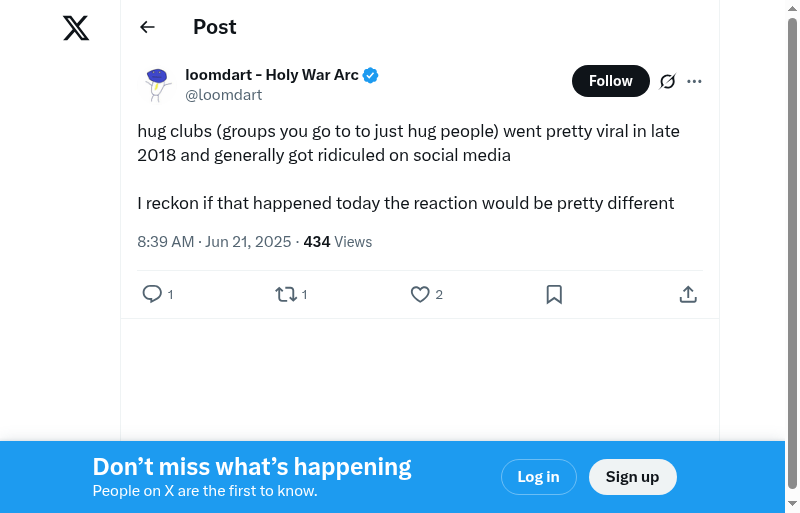
Task: Open the three-dot more options menu
Action: tap(695, 81)
